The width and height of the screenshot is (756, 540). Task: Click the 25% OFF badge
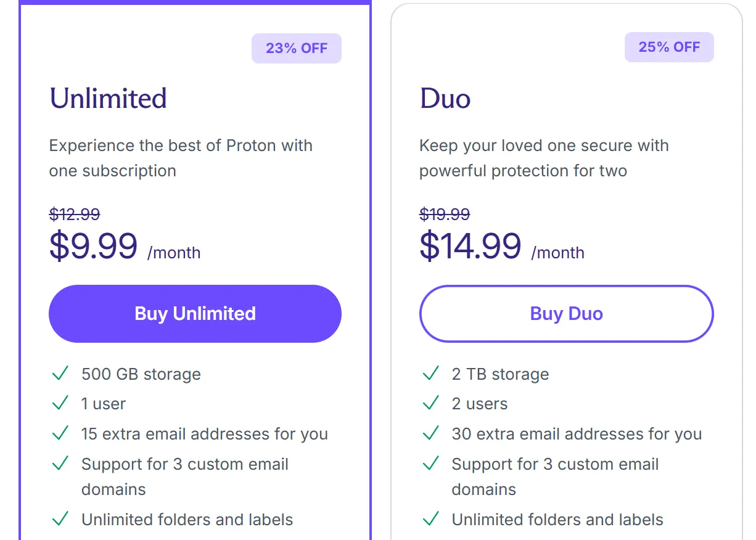point(669,47)
